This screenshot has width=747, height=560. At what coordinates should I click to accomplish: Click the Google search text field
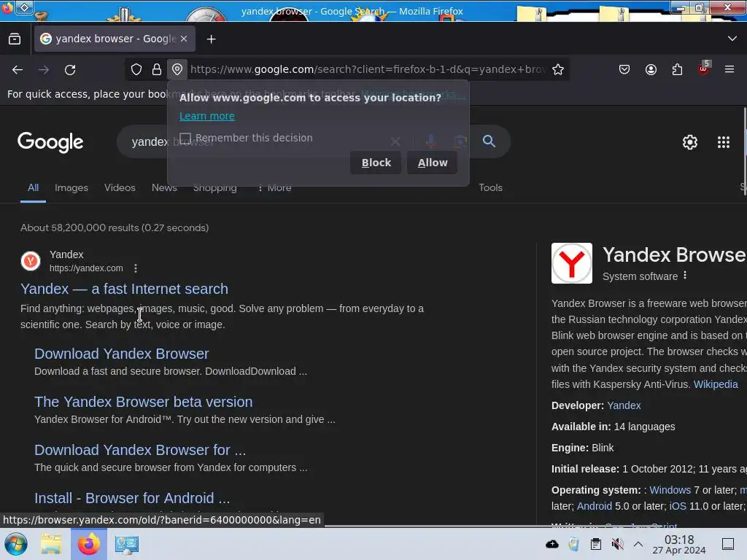pyautogui.click(x=258, y=141)
